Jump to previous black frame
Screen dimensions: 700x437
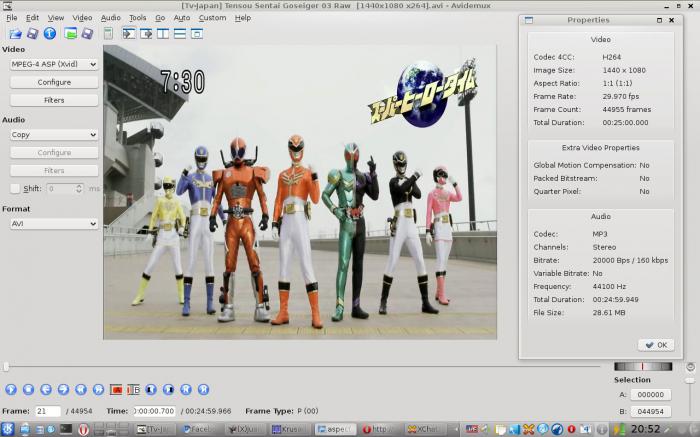coord(151,390)
